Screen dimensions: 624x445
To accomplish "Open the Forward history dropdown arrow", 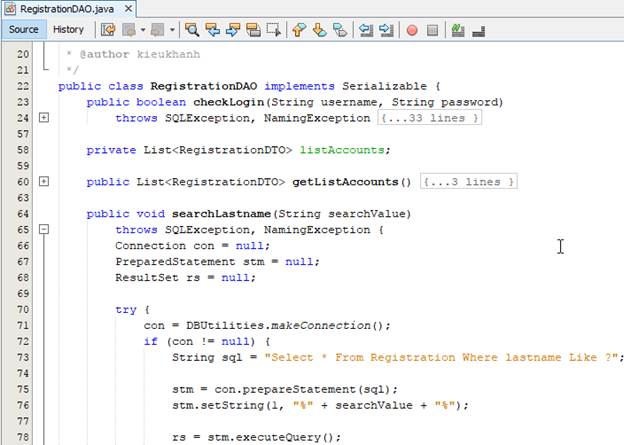I will click(x=172, y=30).
